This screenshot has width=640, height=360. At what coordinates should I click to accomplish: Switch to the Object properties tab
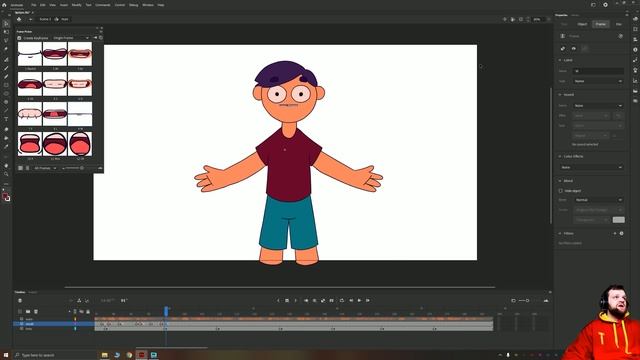[582, 24]
